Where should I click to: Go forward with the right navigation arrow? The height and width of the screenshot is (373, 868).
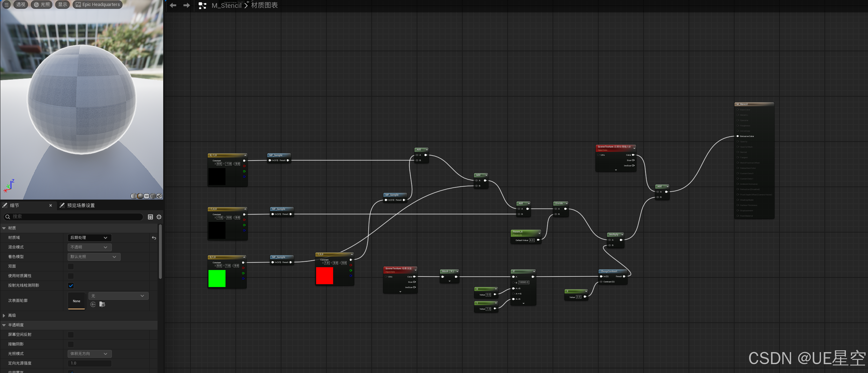point(187,5)
